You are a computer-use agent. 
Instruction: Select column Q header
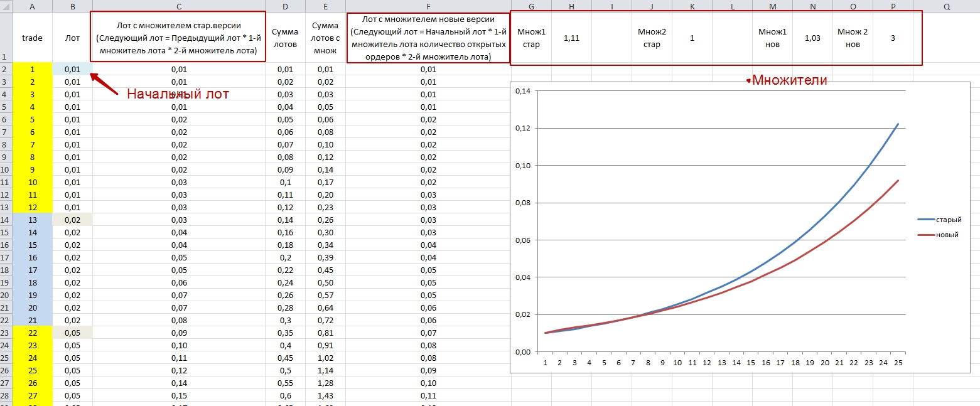(x=946, y=6)
